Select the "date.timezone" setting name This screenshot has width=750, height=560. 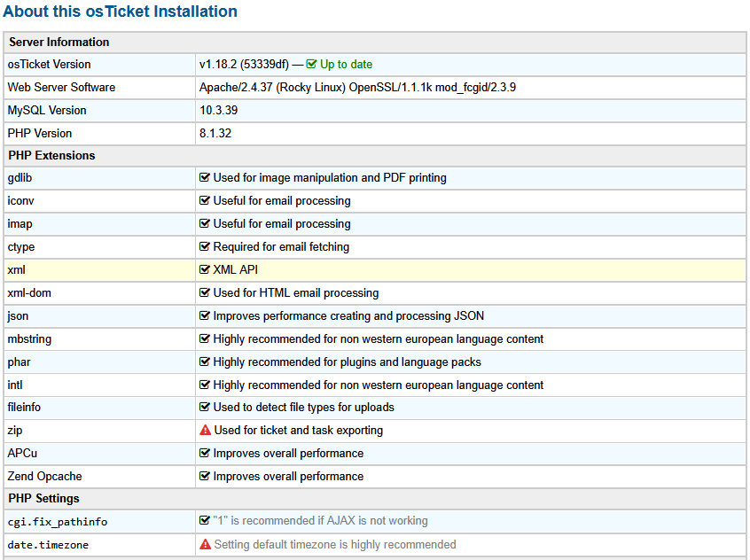(48, 545)
